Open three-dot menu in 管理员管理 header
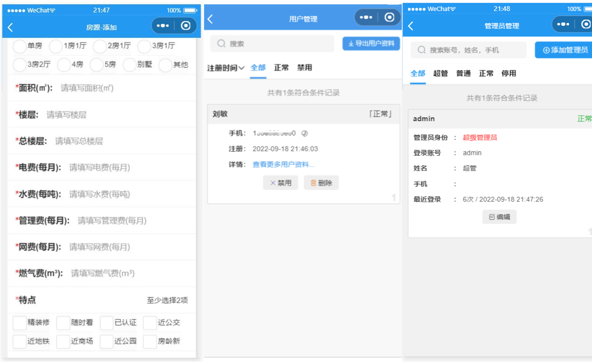 click(x=563, y=24)
